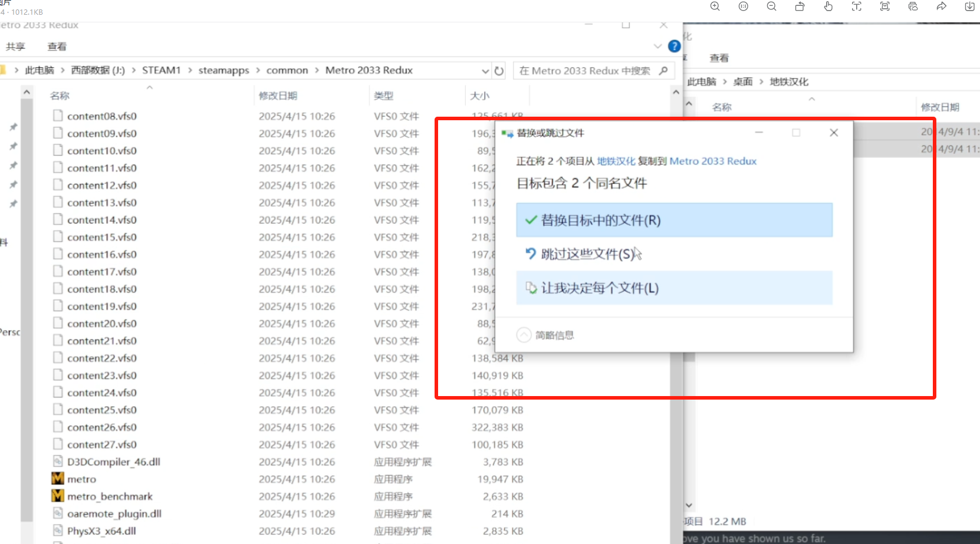Select file content12.vfs0
This screenshot has width=980, height=544.
click(102, 185)
